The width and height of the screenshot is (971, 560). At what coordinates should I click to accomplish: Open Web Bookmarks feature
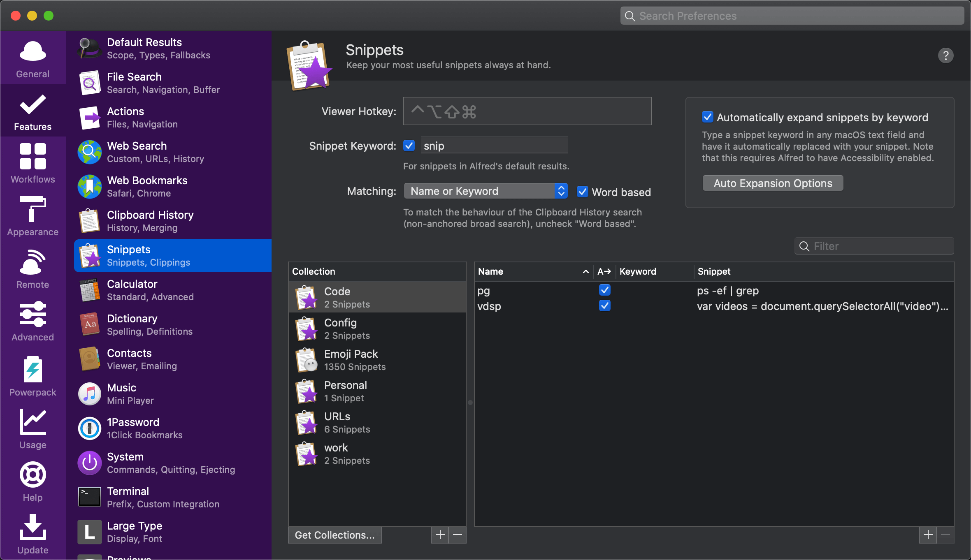[173, 187]
